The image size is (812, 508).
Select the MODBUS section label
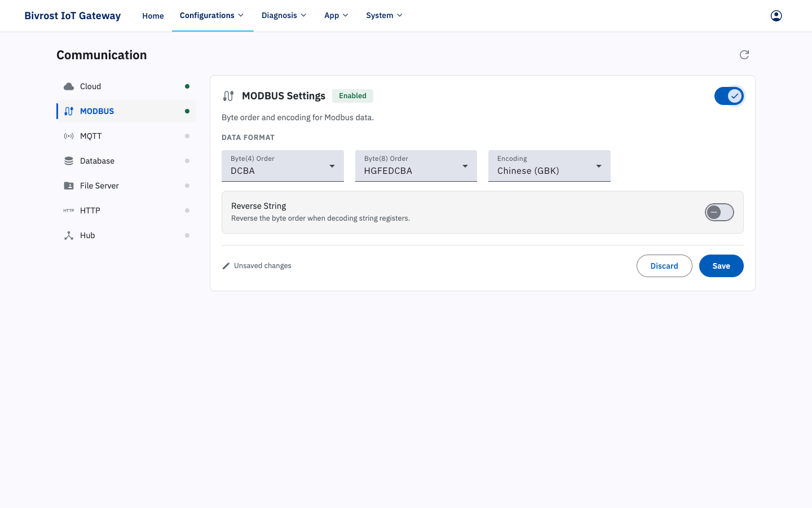97,111
